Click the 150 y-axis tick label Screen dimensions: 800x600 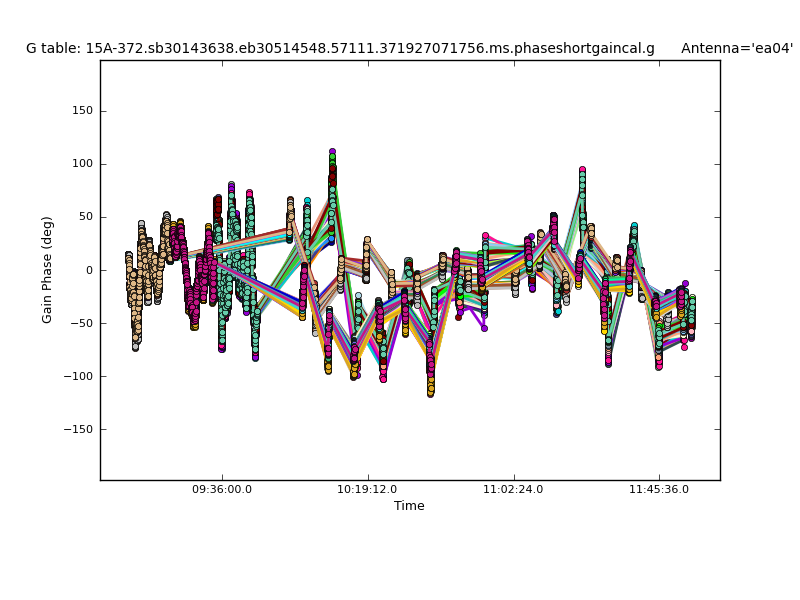(82, 111)
